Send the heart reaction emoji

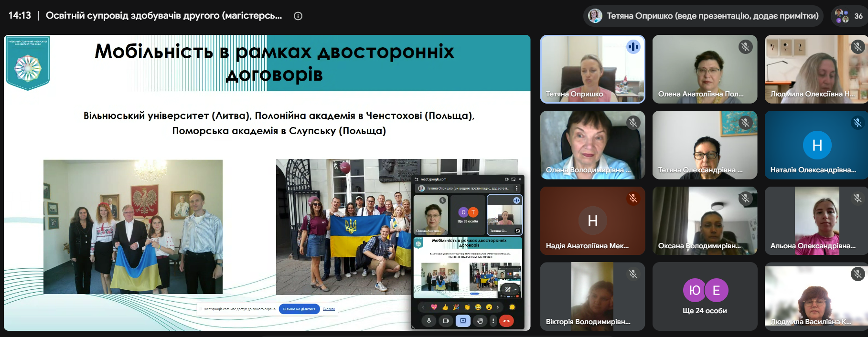point(434,307)
